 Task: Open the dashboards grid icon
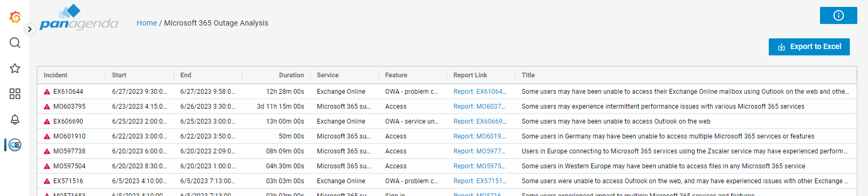[x=15, y=94]
